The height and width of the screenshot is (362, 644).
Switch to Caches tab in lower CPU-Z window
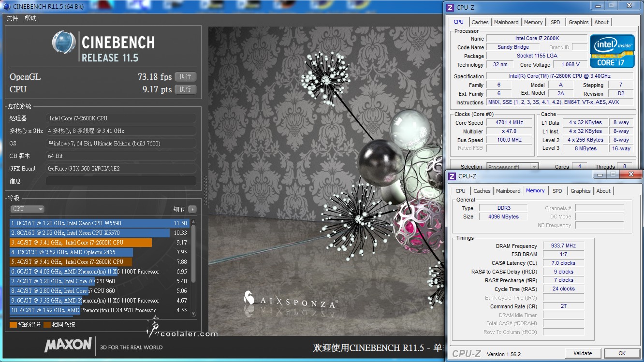tap(482, 191)
